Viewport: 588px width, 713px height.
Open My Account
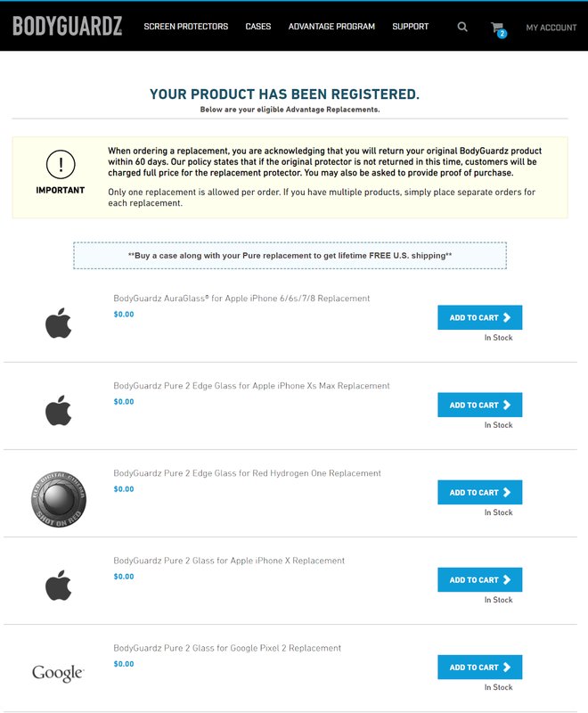551,28
